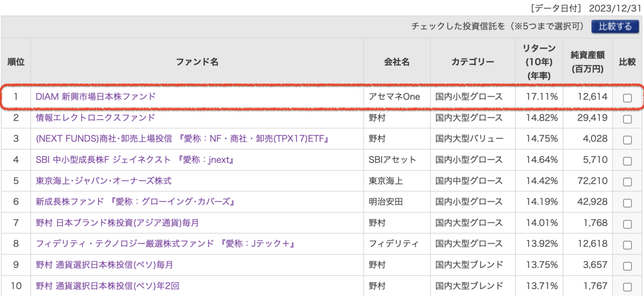Open the フィデリティ・テクノロジー厳選株式ファンド link
The width and height of the screenshot is (644, 296).
[166, 243]
